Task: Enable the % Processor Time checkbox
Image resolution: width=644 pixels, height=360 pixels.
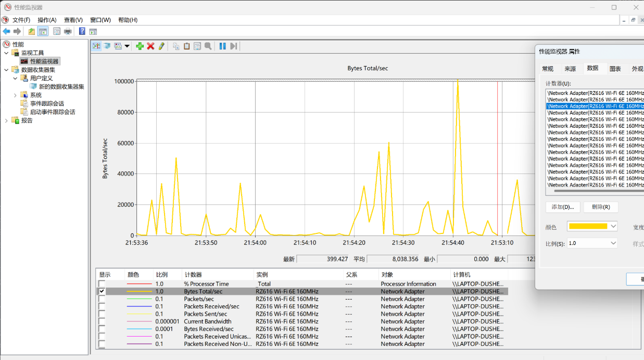Action: 102,284
